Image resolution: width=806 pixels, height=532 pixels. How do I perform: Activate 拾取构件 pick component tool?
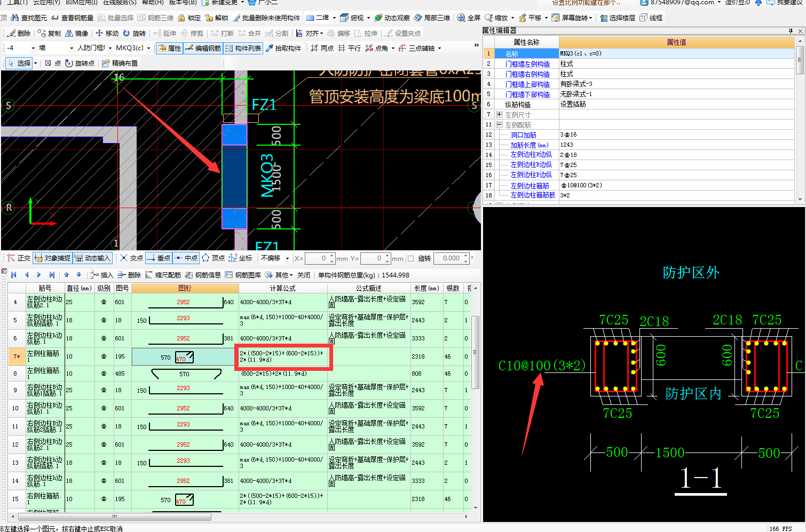[x=283, y=48]
